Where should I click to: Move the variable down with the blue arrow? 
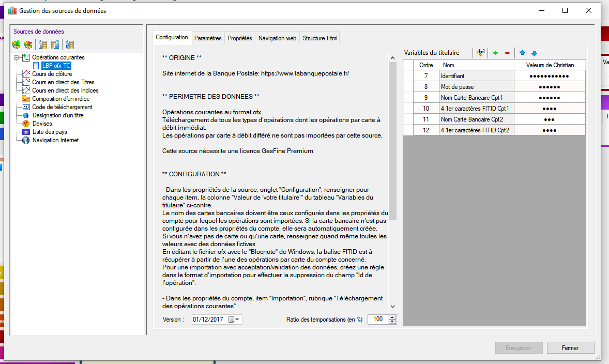point(534,53)
